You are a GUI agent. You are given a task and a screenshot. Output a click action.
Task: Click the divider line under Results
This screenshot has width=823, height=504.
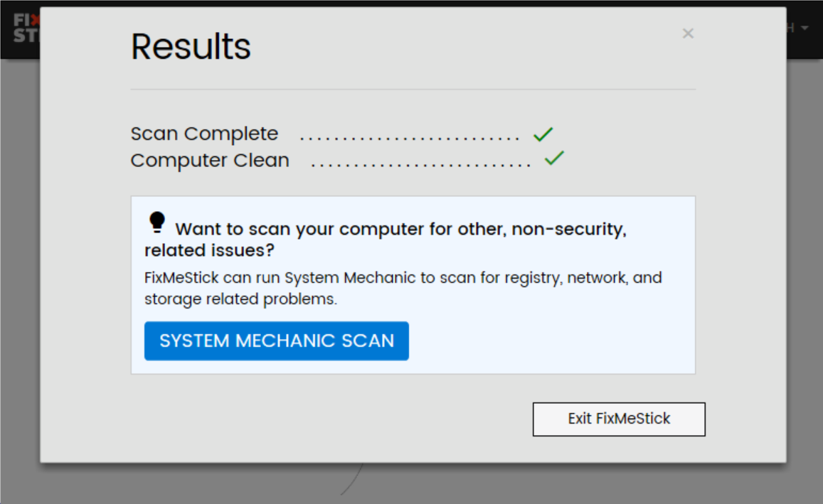413,90
